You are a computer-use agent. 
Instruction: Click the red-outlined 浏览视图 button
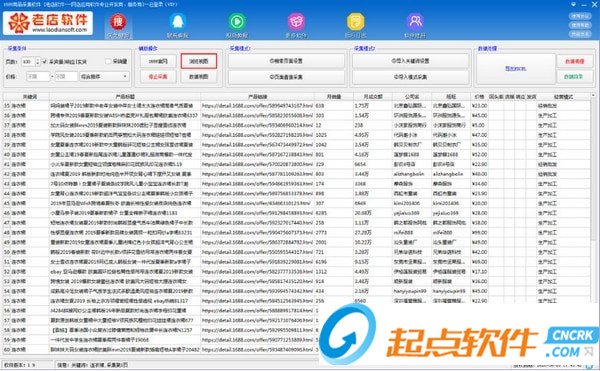[199, 61]
